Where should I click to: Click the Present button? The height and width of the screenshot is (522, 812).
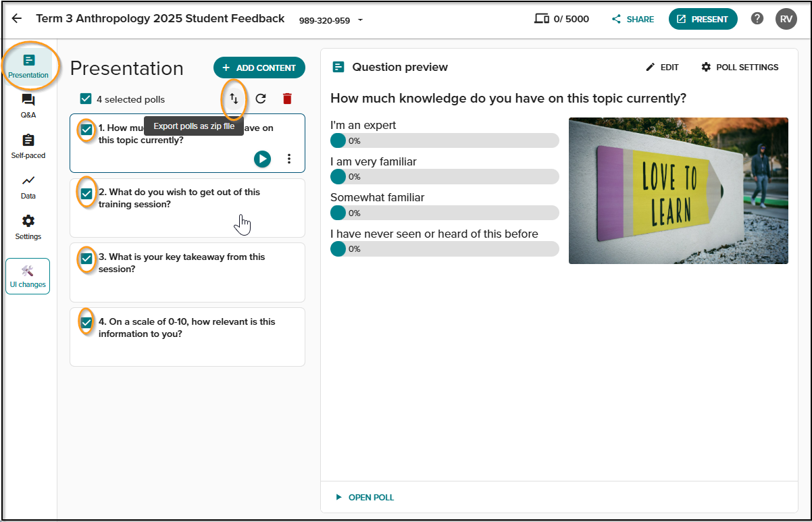703,19
